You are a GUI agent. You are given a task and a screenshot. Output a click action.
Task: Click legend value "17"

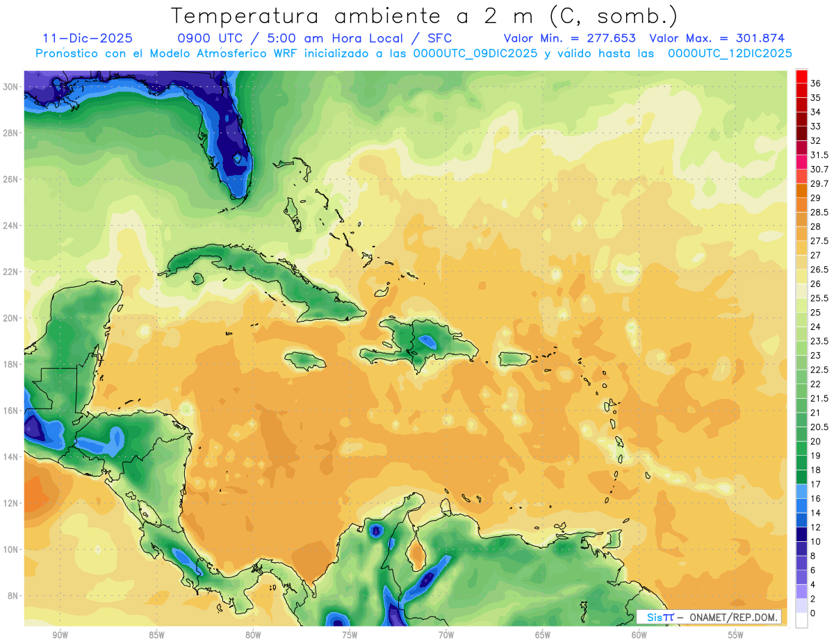[x=816, y=484]
